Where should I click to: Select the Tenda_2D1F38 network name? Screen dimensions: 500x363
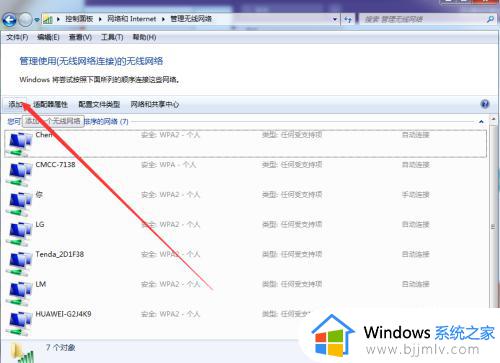(x=60, y=254)
